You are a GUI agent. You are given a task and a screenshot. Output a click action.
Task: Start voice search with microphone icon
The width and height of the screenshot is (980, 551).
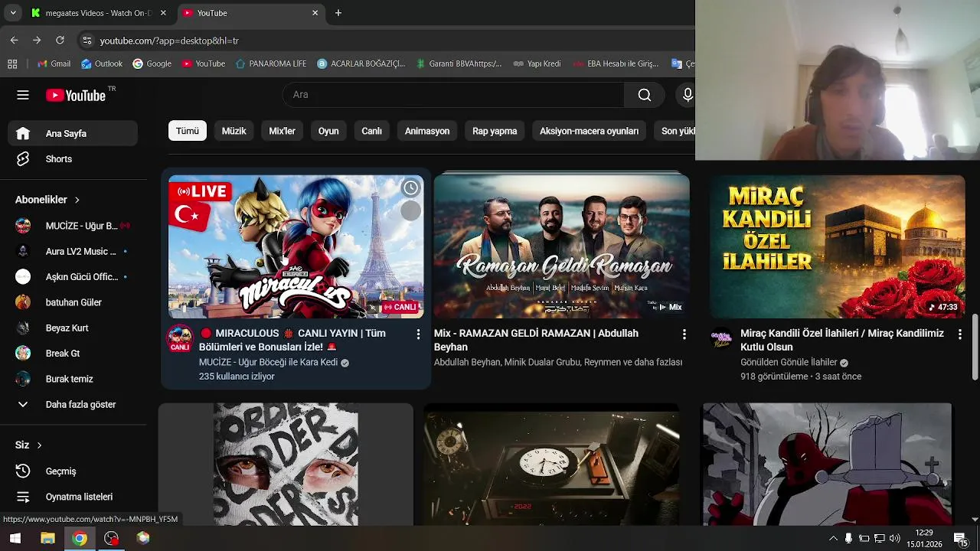pos(688,95)
